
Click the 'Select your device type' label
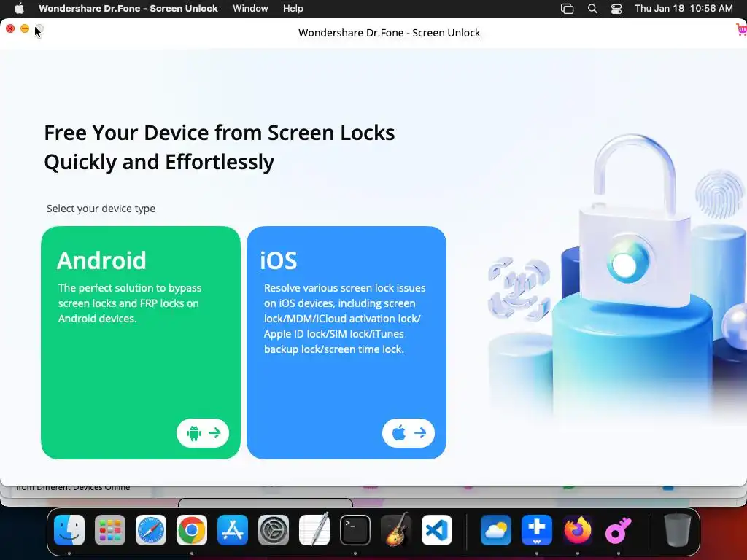[101, 209]
